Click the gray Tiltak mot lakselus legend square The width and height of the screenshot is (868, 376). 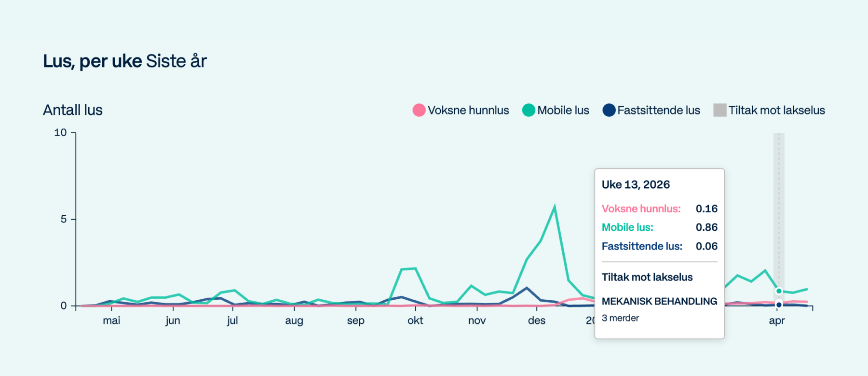click(x=719, y=111)
